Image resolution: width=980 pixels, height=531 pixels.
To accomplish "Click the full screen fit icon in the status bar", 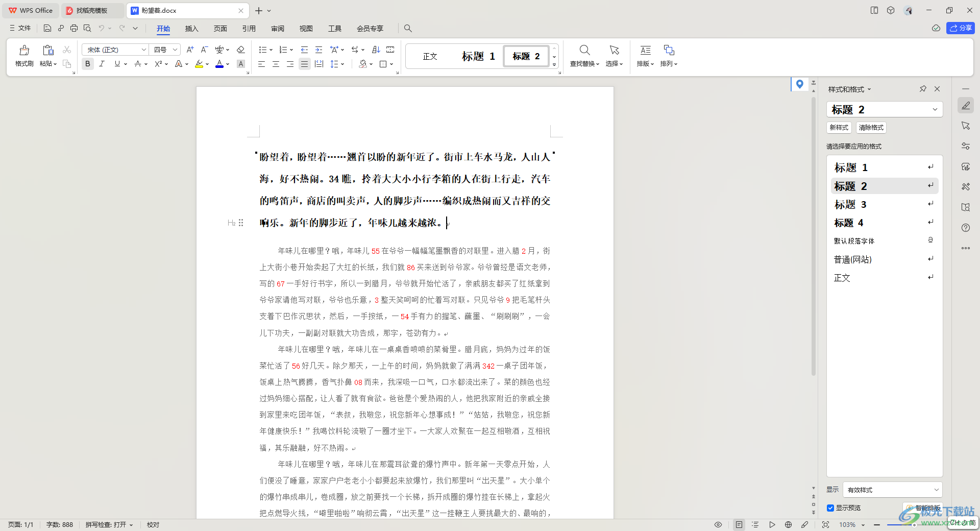I will (x=825, y=524).
